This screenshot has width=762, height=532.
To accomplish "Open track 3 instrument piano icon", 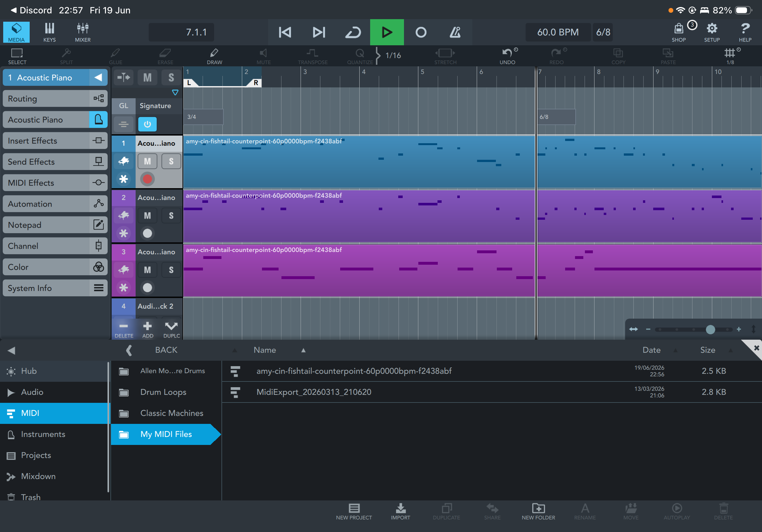I will [x=123, y=270].
